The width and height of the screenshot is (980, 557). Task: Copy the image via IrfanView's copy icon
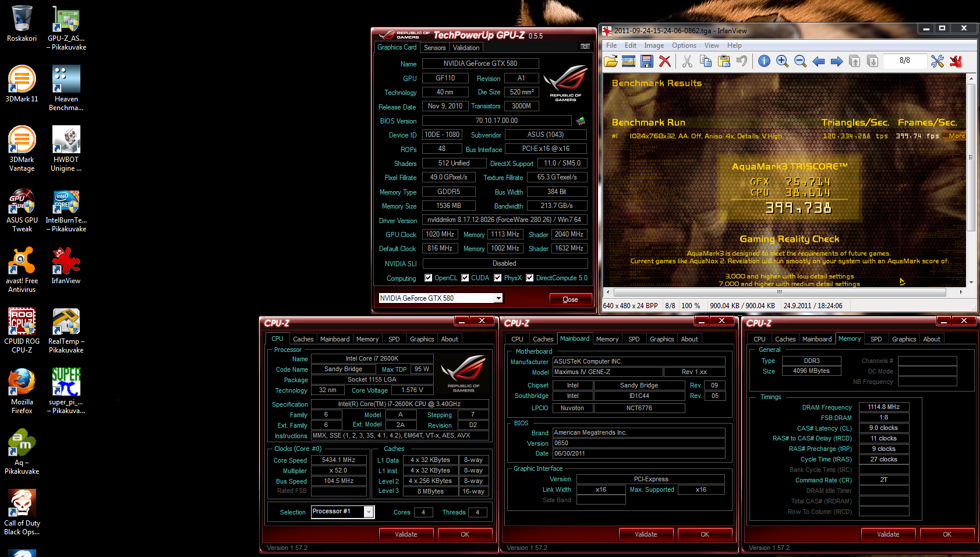(x=705, y=61)
